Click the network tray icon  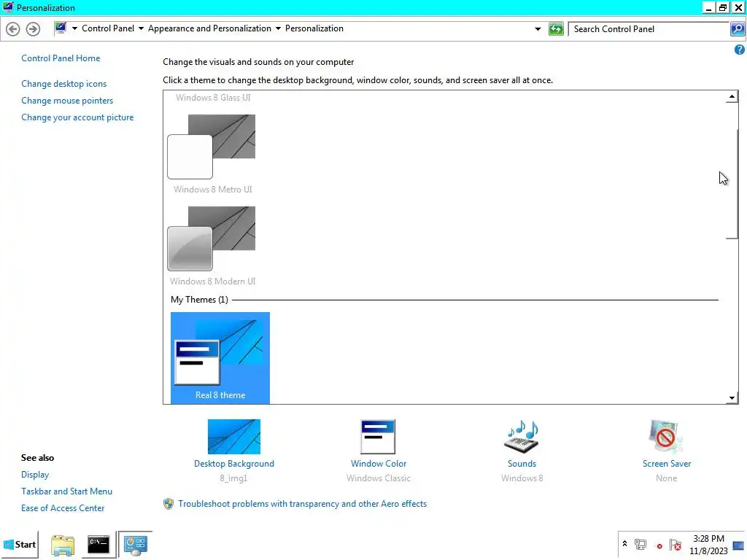pos(640,544)
